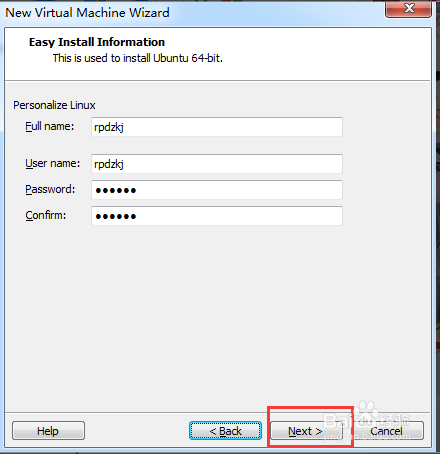Viewport: 440px width, 454px height.
Task: Cancel the New Virtual Machine Wizard
Action: pyautogui.click(x=387, y=431)
